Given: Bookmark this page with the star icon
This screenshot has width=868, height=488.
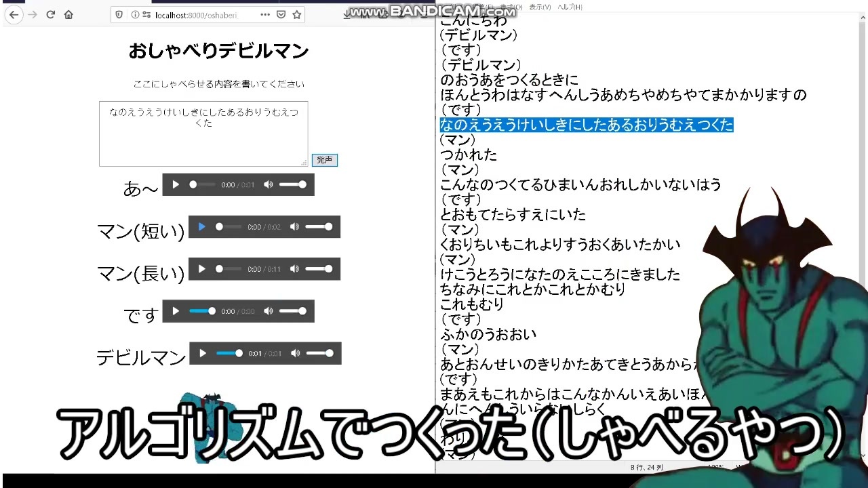Looking at the screenshot, I should click(x=296, y=14).
